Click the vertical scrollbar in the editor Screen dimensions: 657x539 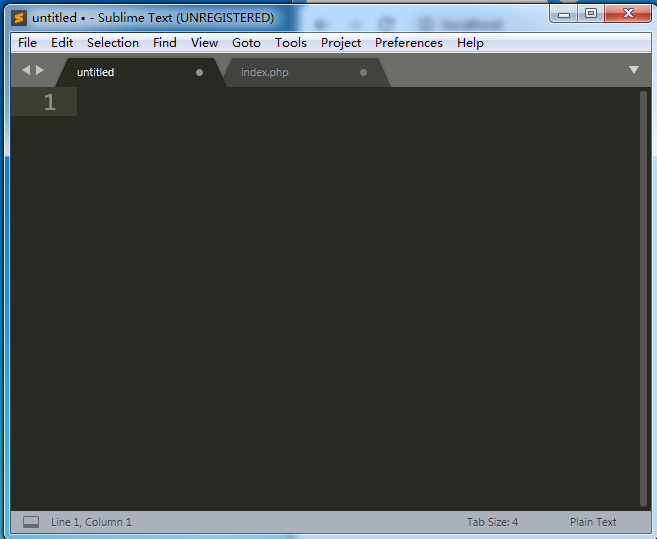point(644,298)
